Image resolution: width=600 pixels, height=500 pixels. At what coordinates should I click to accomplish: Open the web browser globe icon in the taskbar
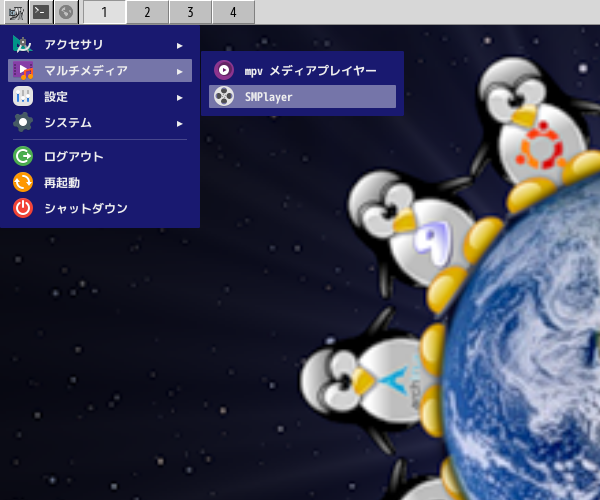point(66,12)
